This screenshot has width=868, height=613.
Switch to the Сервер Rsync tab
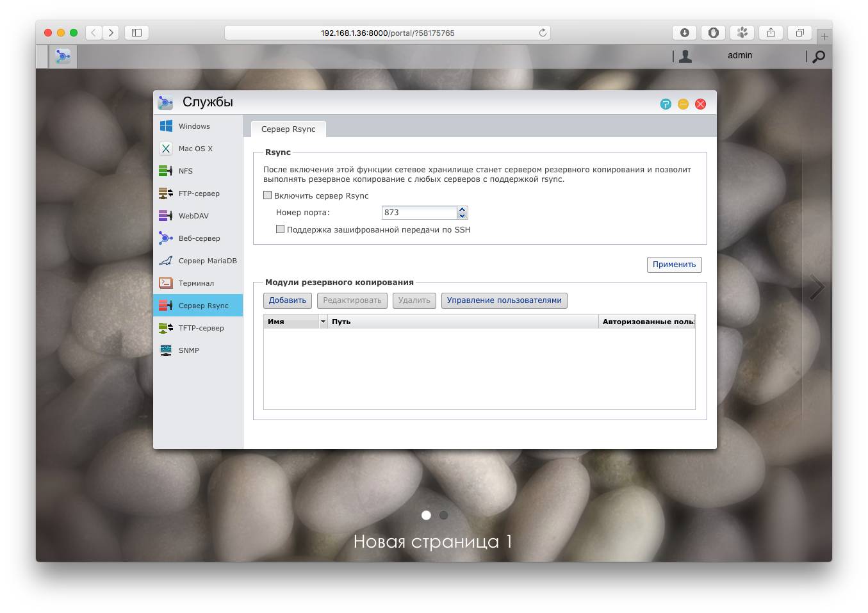point(288,129)
